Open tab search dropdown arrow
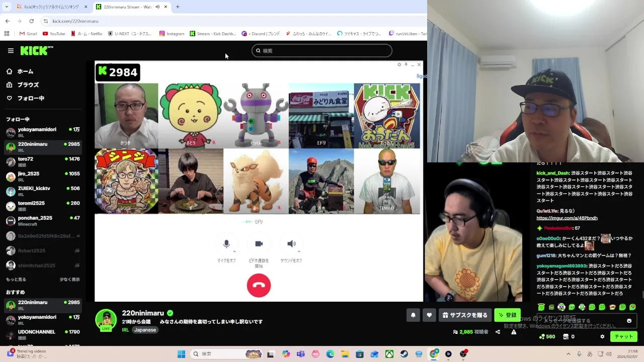This screenshot has height=362, width=644. tap(7, 7)
